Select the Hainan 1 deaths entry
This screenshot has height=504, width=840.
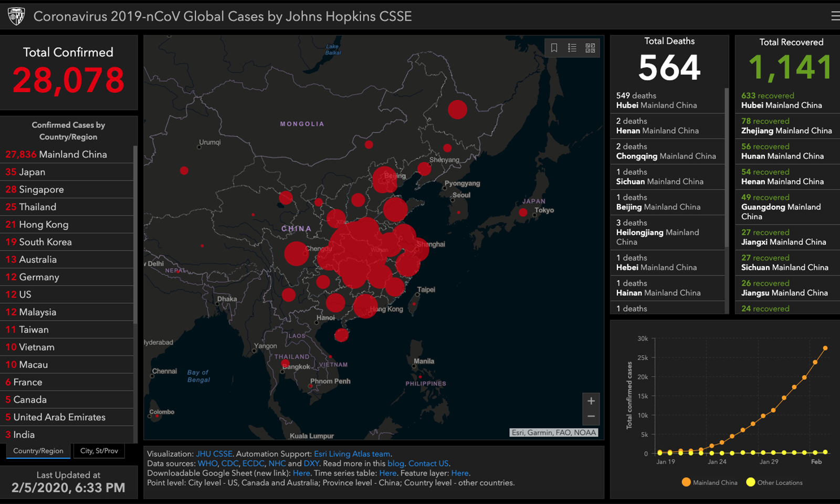pyautogui.click(x=667, y=288)
